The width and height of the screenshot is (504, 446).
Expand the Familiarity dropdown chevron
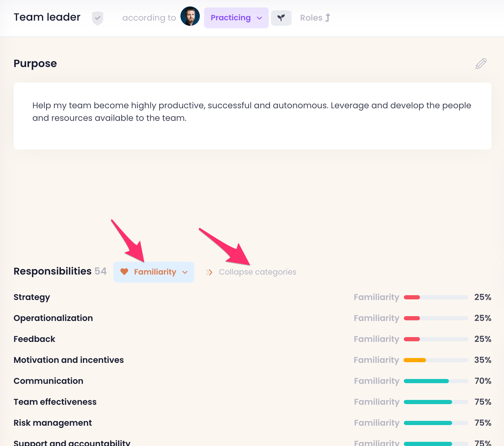click(185, 272)
